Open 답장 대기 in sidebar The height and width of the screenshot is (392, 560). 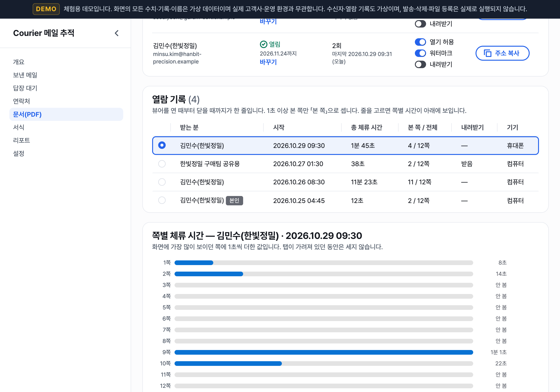point(66,88)
